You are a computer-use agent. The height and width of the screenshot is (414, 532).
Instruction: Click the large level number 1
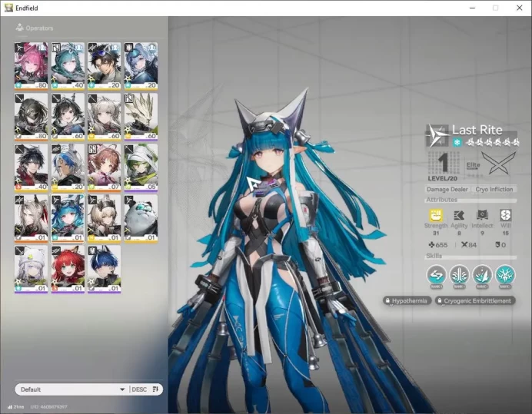pyautogui.click(x=443, y=163)
